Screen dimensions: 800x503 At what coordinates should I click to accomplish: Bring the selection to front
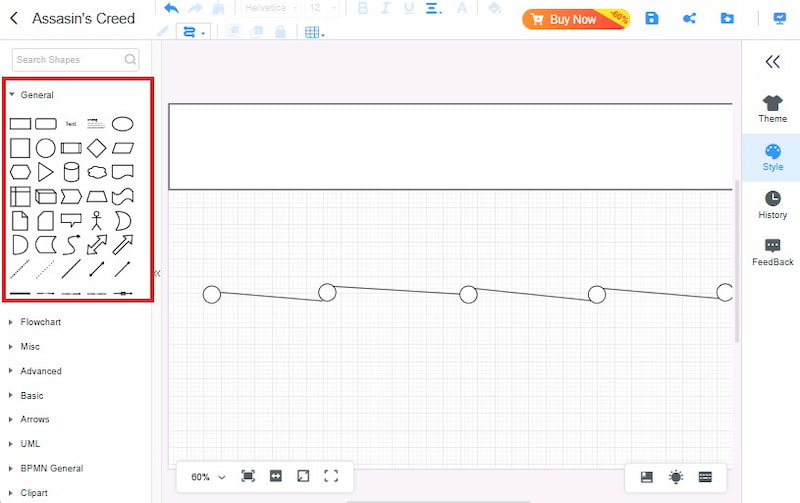233,32
